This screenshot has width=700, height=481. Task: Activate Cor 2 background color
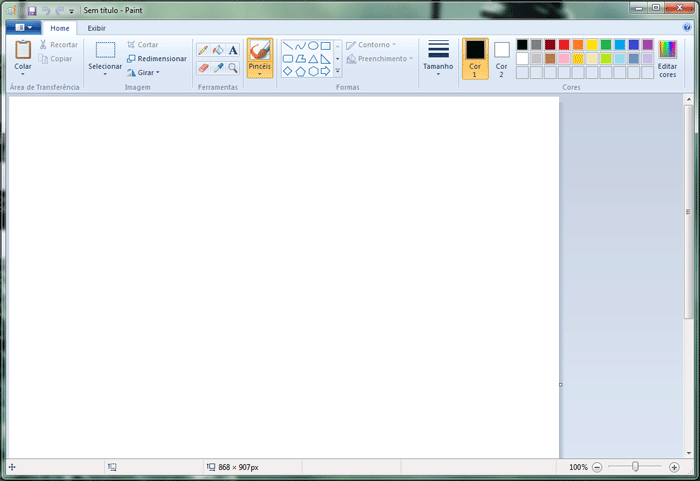(x=502, y=58)
